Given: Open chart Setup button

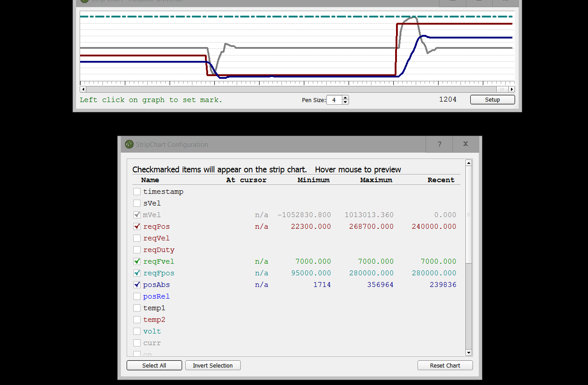Looking at the screenshot, I should 492,100.
